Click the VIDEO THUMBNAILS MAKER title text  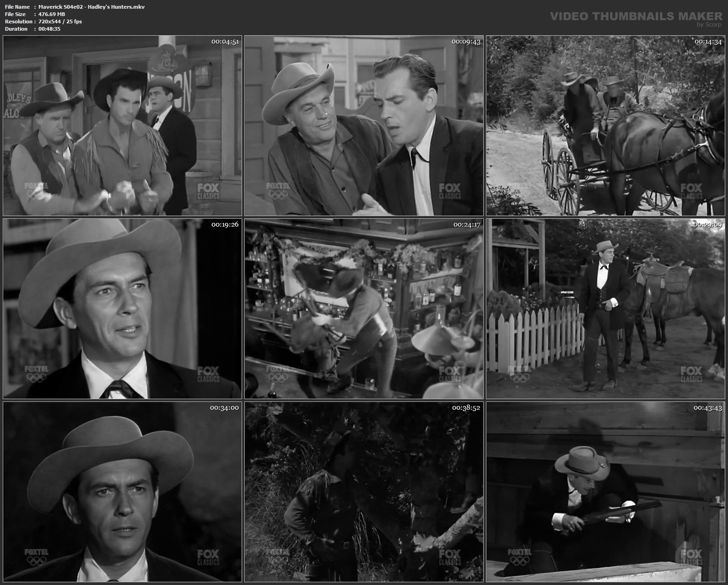pyautogui.click(x=636, y=16)
